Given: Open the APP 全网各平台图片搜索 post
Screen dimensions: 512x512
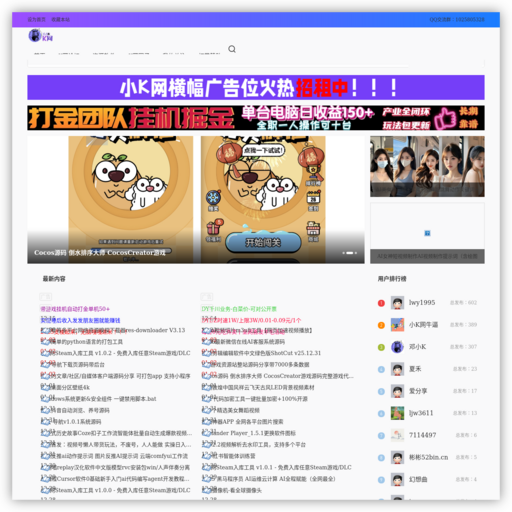Looking at the screenshot, I should click(243, 422).
